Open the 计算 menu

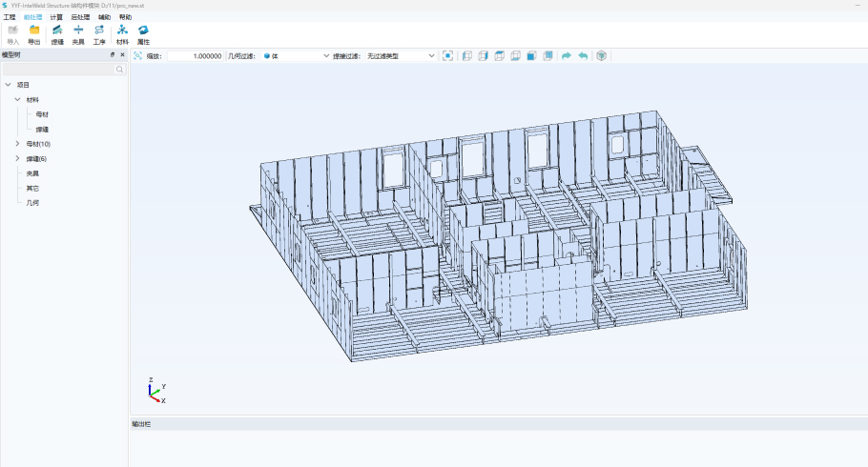(56, 17)
